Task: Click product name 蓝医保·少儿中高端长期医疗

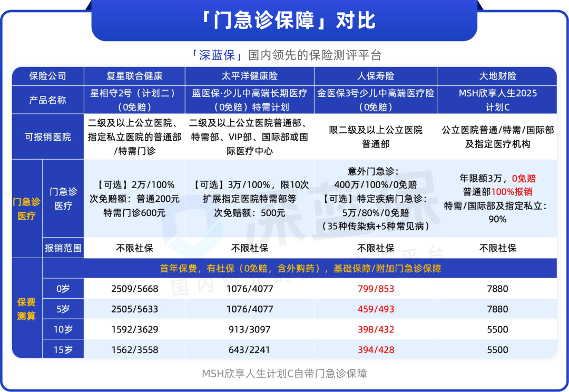Action: point(249,93)
